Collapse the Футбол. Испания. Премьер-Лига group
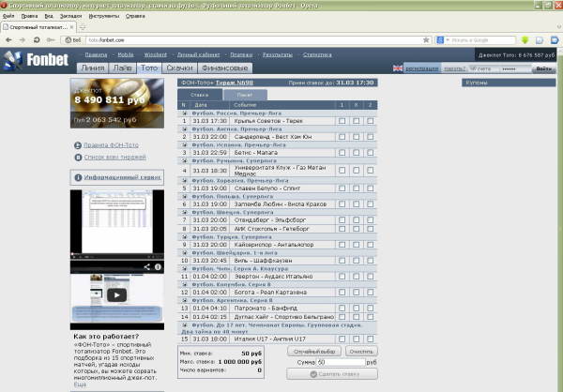The width and height of the screenshot is (563, 392). 184,143
